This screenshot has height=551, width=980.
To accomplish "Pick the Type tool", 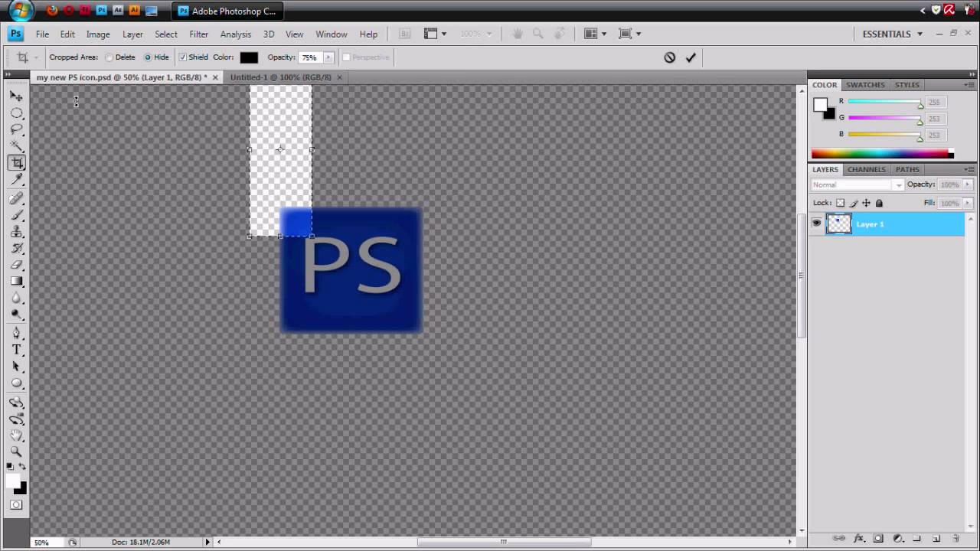I will [x=17, y=349].
